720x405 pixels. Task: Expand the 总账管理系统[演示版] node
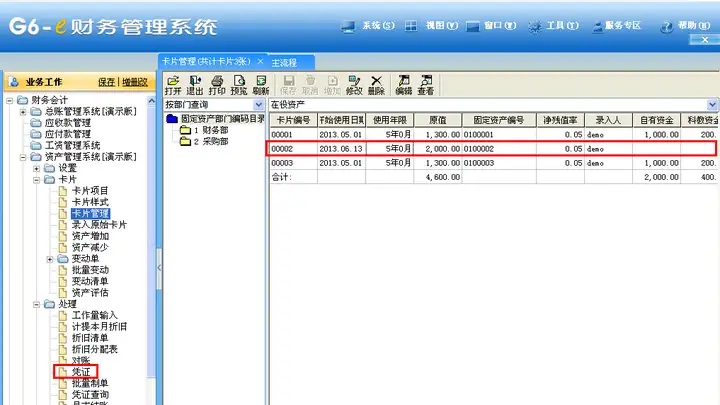(x=22, y=112)
